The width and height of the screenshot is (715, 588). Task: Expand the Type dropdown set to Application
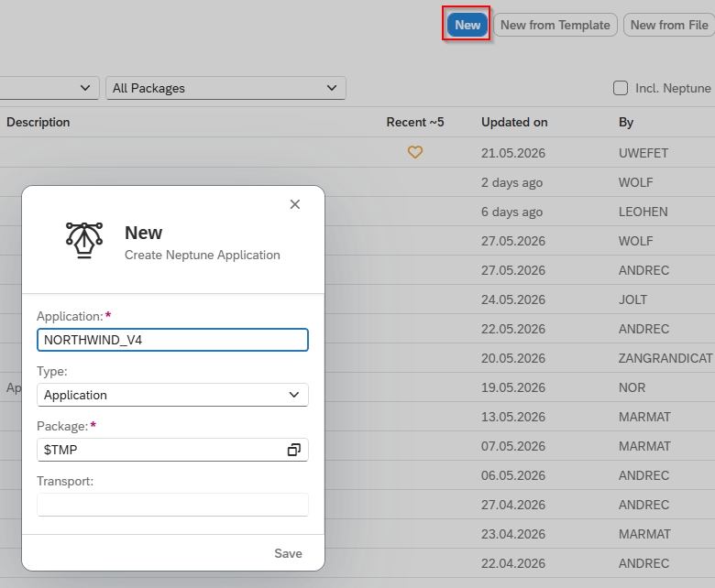click(172, 395)
